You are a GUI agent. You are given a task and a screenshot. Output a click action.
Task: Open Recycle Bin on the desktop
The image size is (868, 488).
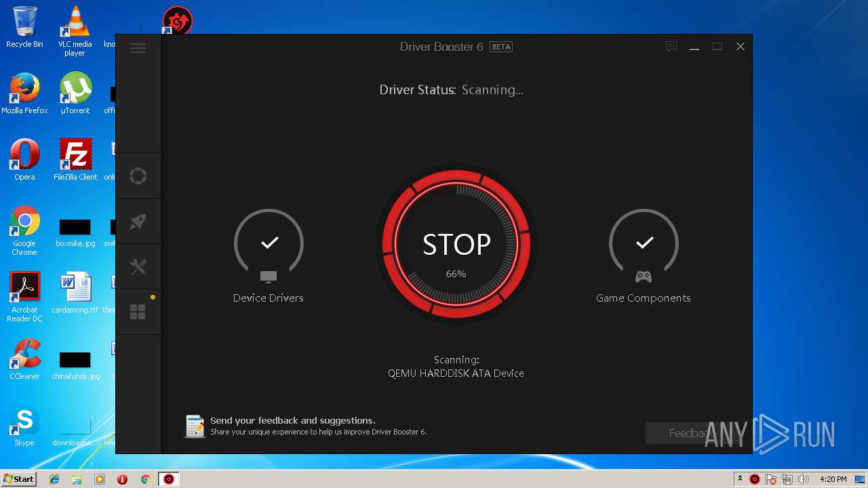[24, 27]
